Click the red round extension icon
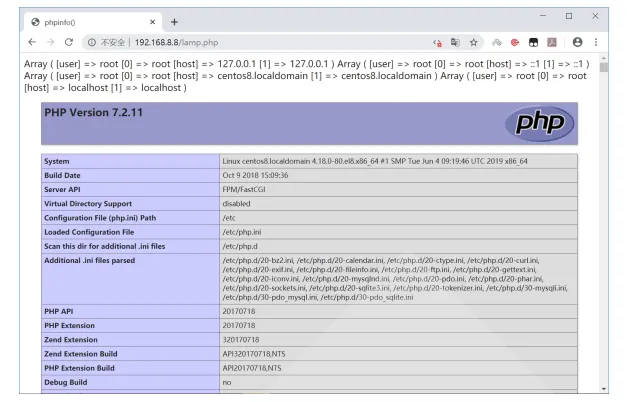The height and width of the screenshot is (402, 627). pyautogui.click(x=515, y=42)
